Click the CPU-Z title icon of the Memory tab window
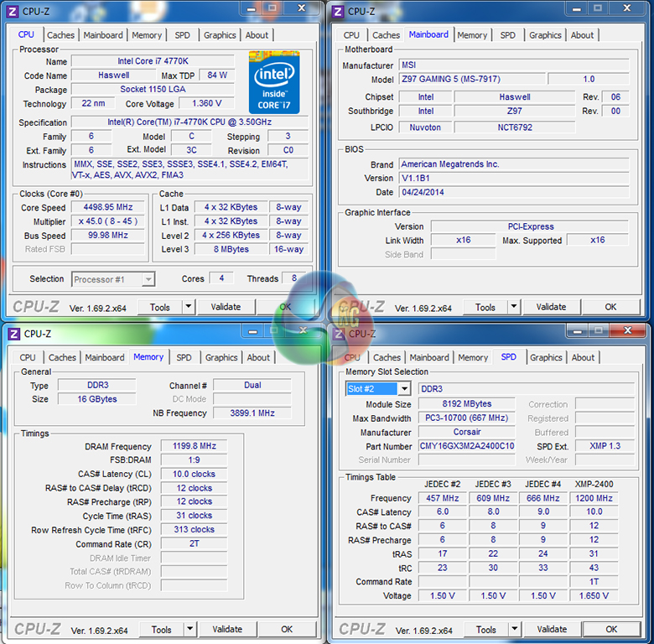 13,334
